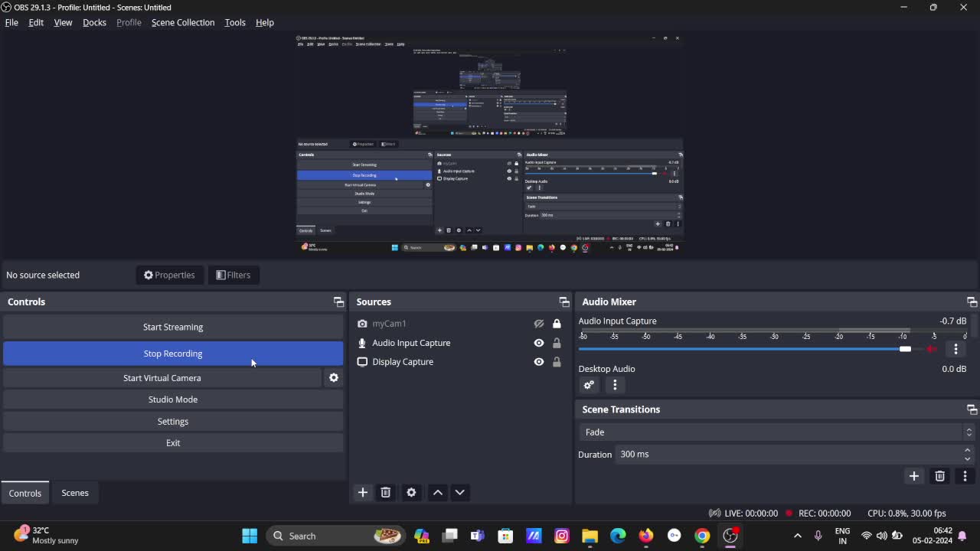The height and width of the screenshot is (551, 980).
Task: Switch to the Scenes tab
Action: 75,493
